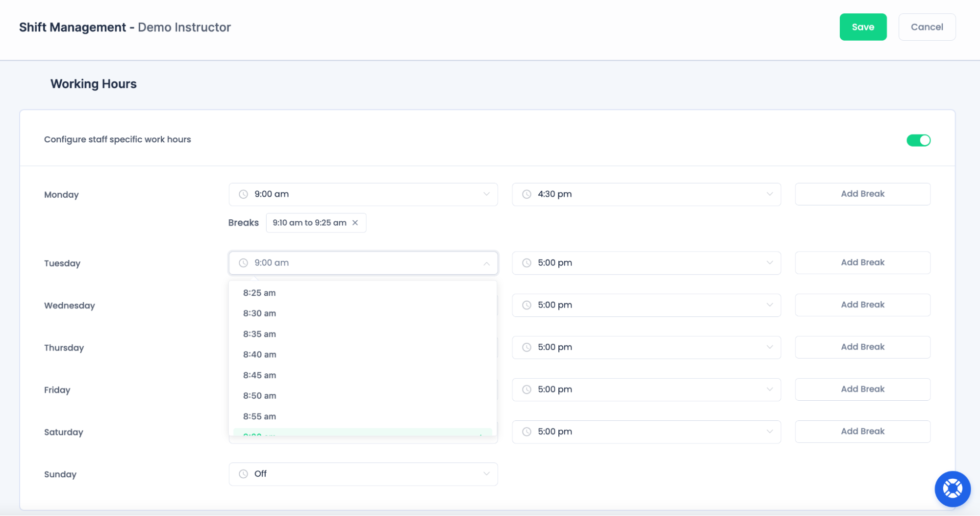
Task: Remove the 9:10 am to 9:25 am break
Action: [x=355, y=223]
